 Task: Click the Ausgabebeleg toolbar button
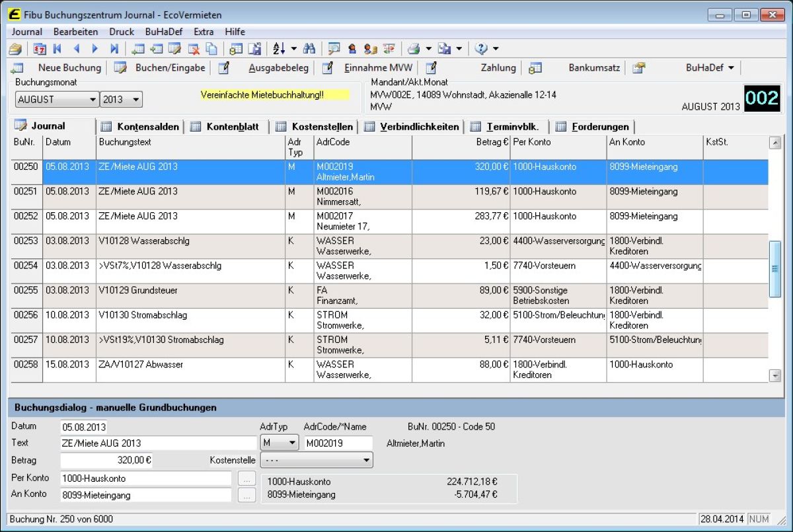[x=264, y=67]
